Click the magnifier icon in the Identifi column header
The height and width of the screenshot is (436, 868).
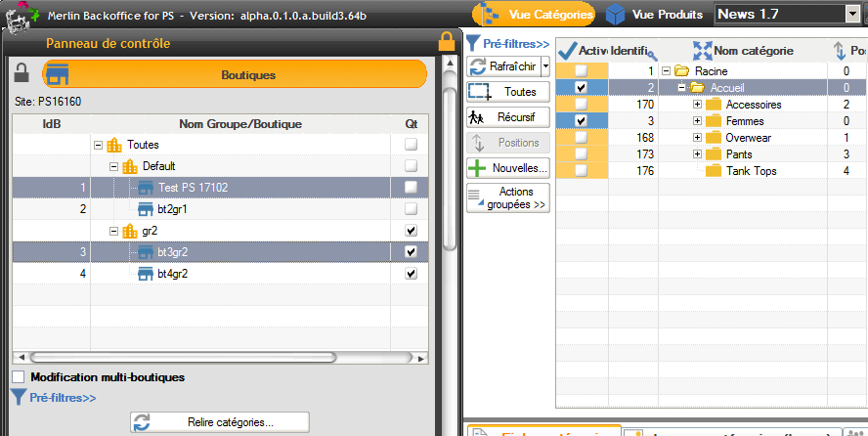tap(652, 54)
